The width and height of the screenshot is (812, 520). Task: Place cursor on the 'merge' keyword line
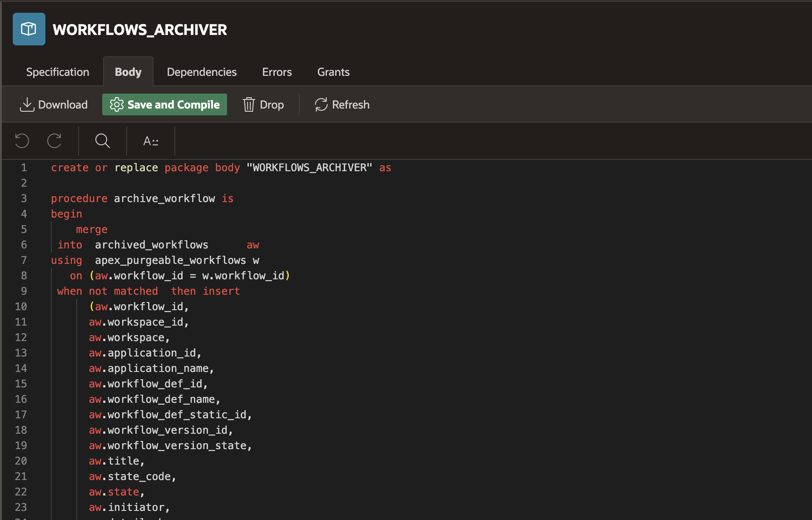(92, 229)
